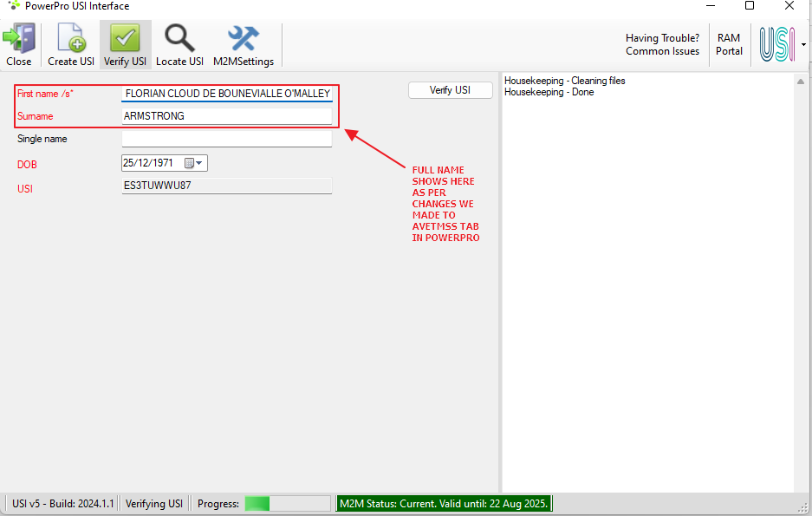Click the Progress bar in status bar
The image size is (812, 516).
tap(288, 504)
